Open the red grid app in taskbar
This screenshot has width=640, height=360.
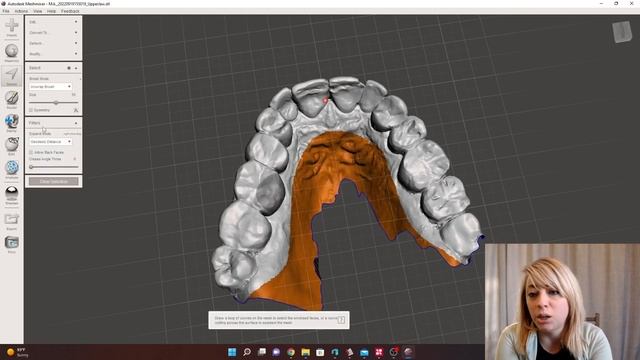(379, 352)
